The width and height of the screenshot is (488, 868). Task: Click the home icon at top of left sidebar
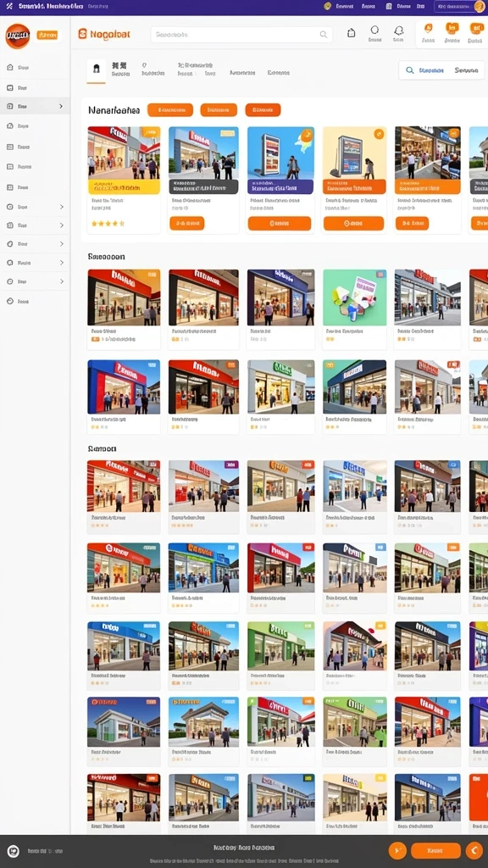[10, 67]
